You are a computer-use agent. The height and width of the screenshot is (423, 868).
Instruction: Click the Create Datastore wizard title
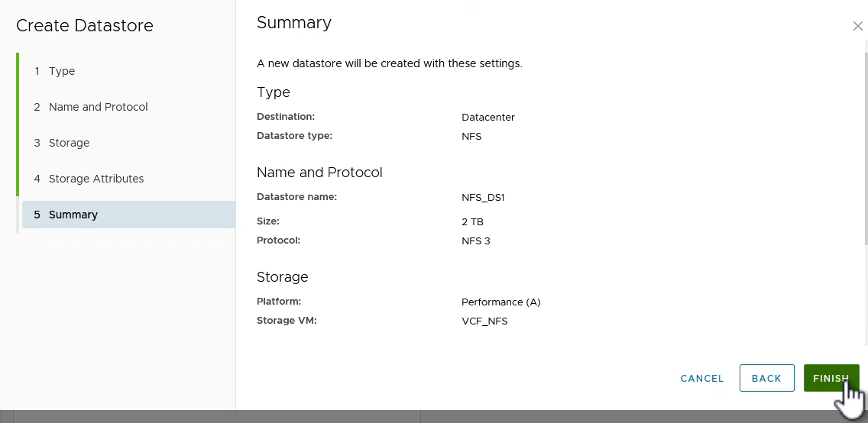[x=84, y=25]
